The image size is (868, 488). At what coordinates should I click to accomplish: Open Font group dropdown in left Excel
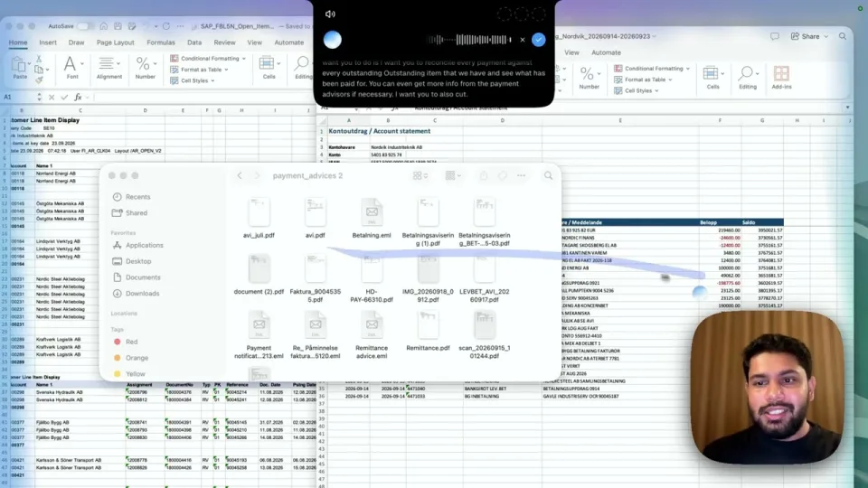(72, 68)
